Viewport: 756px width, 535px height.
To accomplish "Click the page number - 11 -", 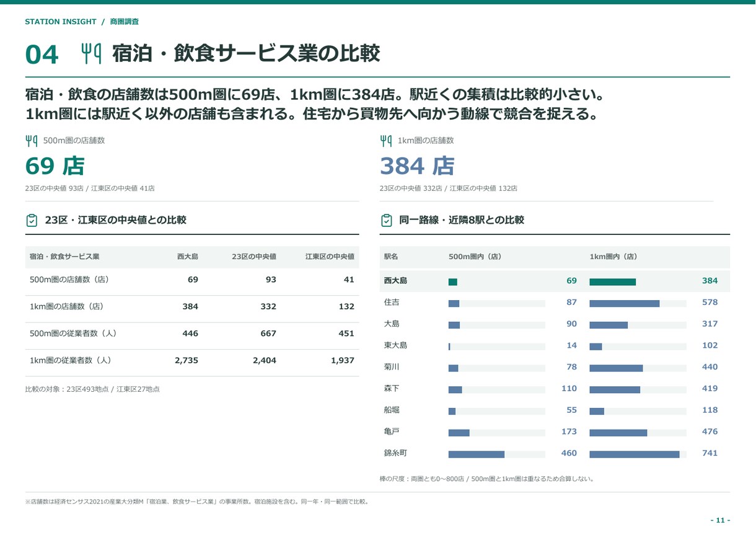I will pos(720,520).
